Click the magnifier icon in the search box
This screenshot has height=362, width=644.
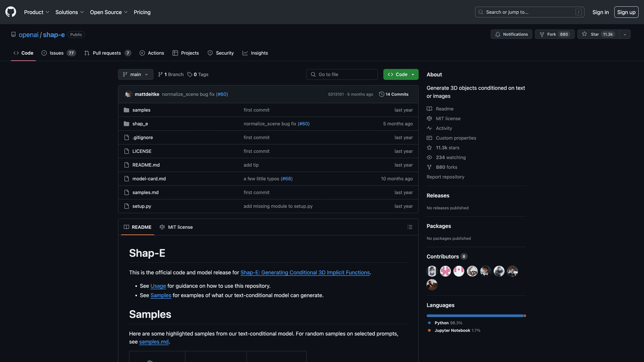click(481, 12)
